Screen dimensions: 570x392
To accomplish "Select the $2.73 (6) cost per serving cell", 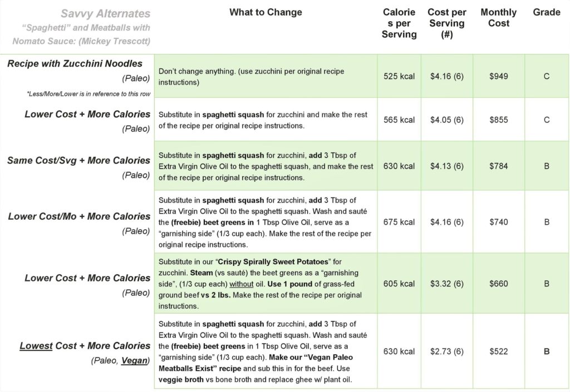I will 446,351.
